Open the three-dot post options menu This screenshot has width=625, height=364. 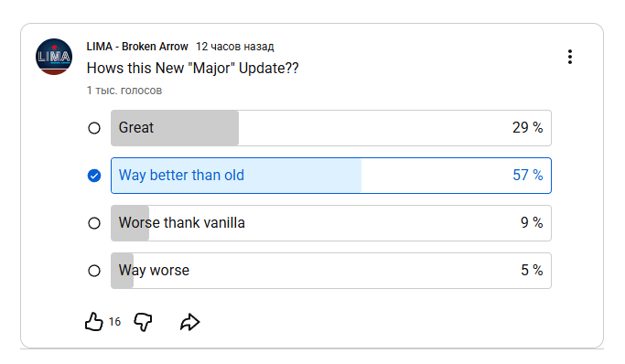(x=570, y=57)
